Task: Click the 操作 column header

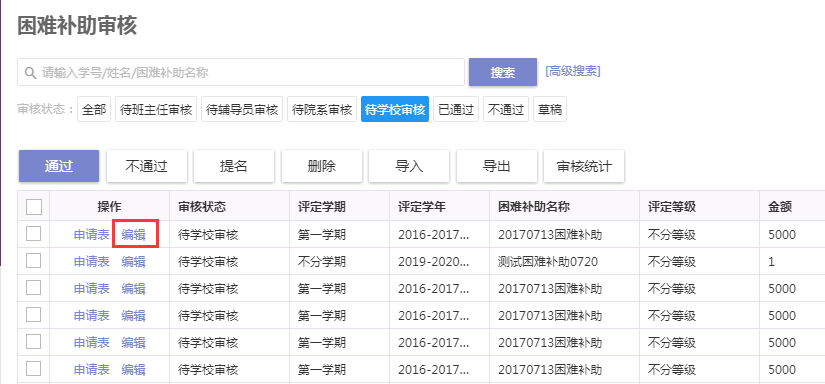Action: click(x=109, y=207)
